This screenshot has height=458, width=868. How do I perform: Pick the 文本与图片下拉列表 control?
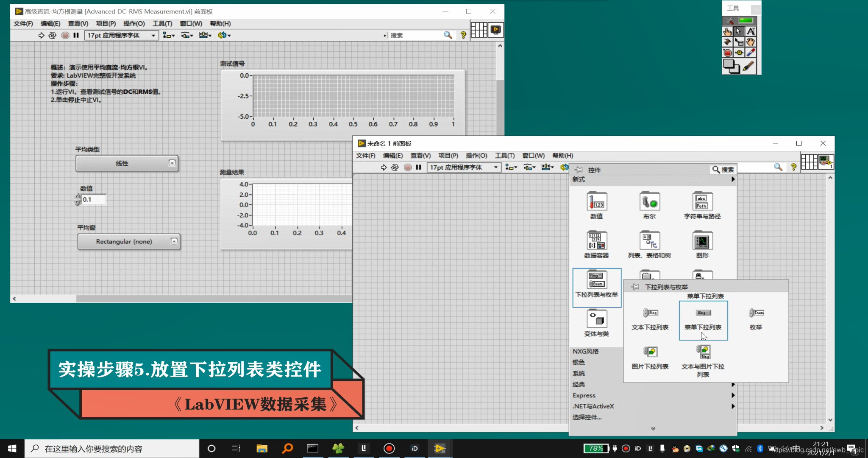point(703,361)
